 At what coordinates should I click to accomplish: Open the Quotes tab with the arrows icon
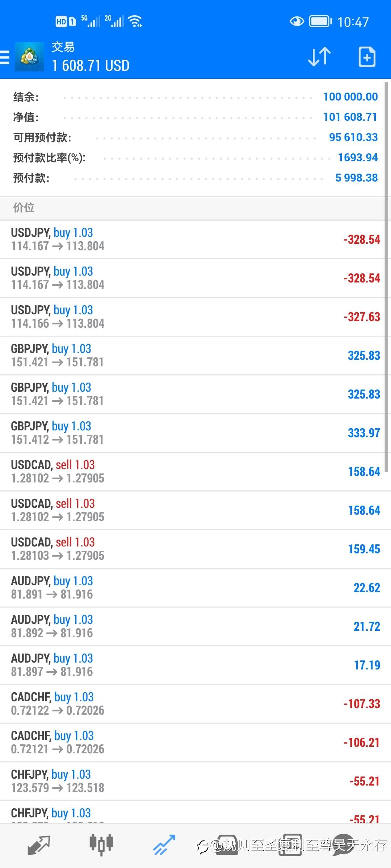[x=39, y=846]
